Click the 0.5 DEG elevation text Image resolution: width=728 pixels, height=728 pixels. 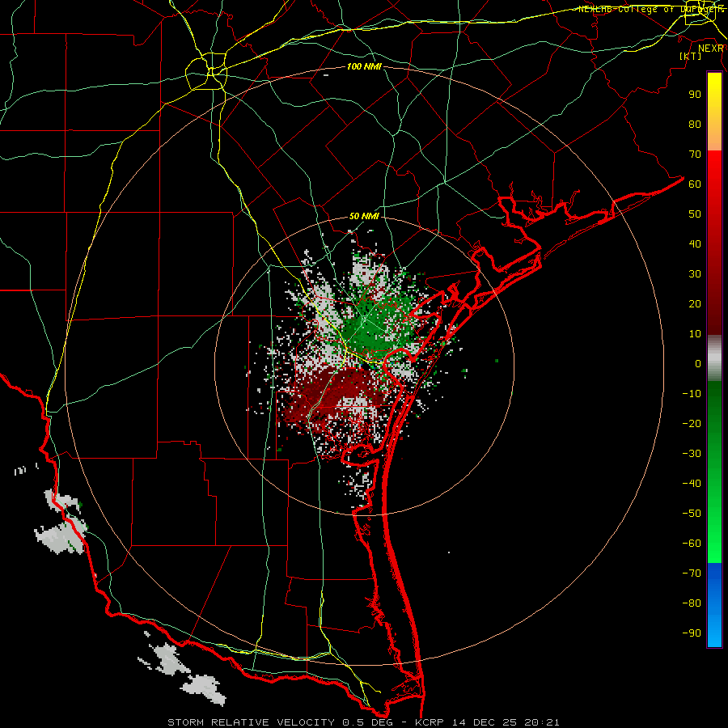[368, 722]
